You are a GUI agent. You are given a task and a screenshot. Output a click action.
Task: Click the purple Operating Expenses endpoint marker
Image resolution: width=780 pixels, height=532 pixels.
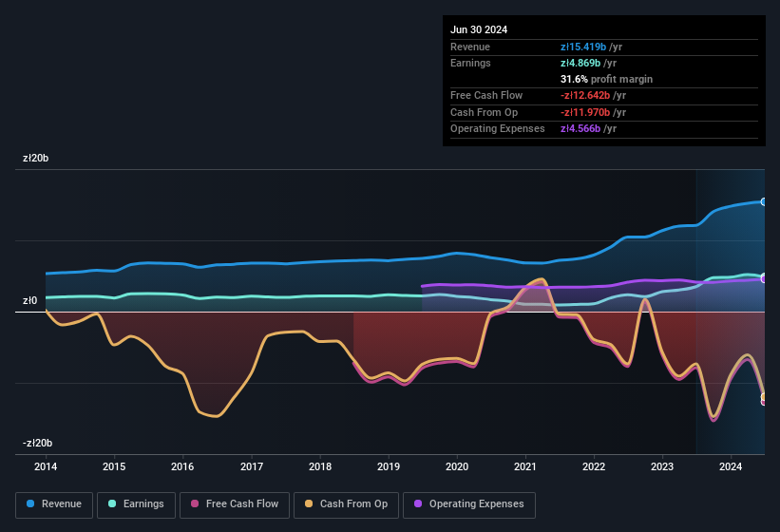(764, 278)
